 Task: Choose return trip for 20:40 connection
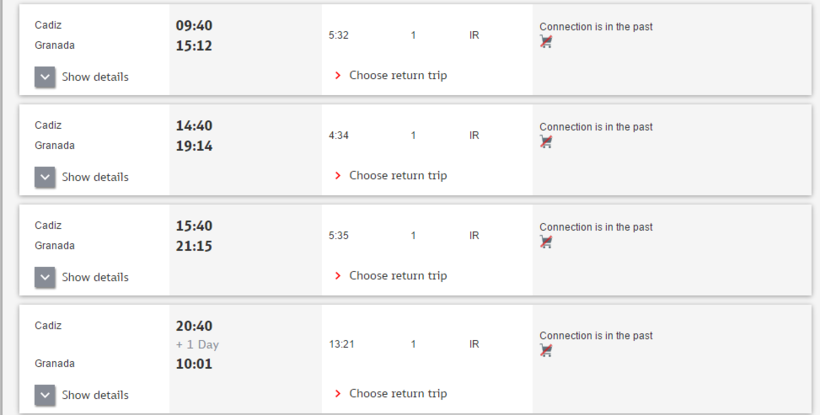[x=397, y=393]
